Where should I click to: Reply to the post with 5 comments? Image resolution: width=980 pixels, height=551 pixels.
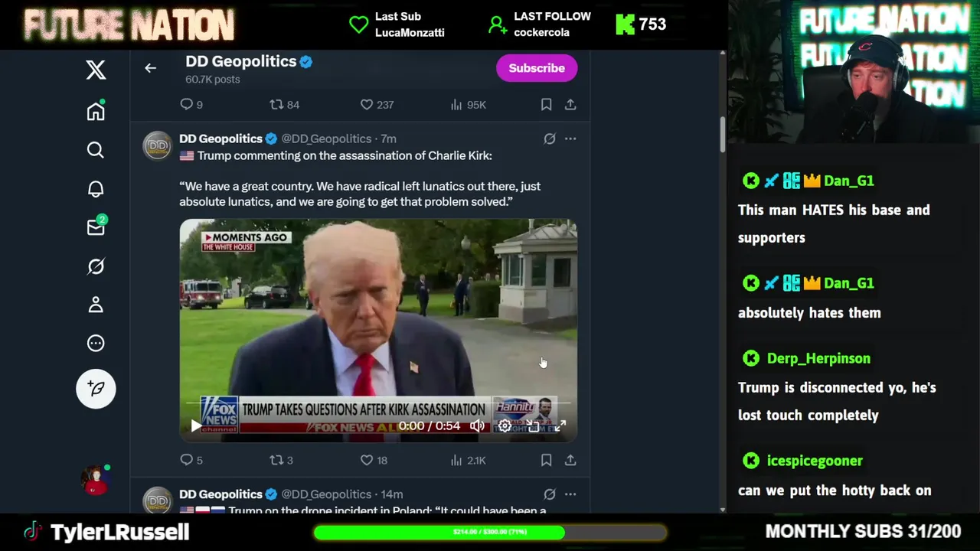[x=191, y=460]
